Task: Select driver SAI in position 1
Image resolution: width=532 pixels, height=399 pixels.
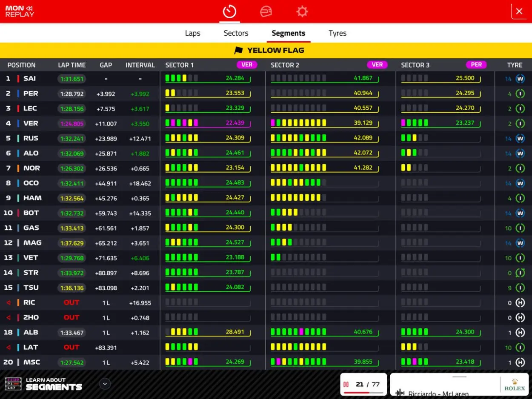Action: tap(30, 79)
